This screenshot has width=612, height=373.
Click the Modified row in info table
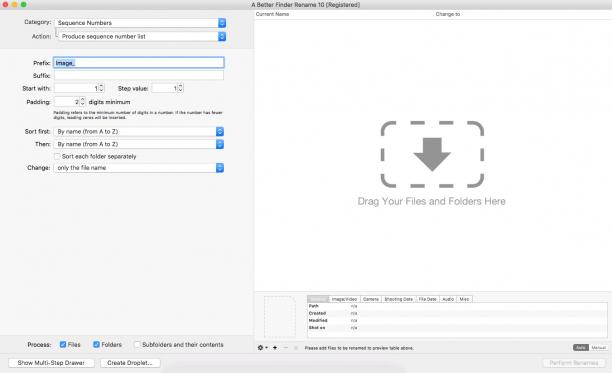[457, 320]
